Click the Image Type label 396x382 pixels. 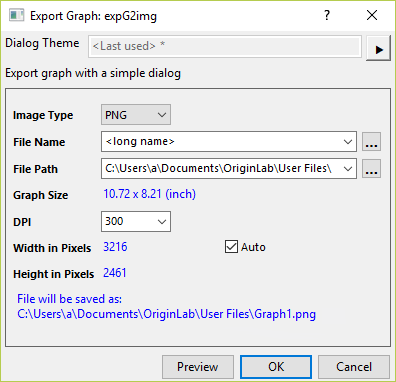click(x=43, y=115)
